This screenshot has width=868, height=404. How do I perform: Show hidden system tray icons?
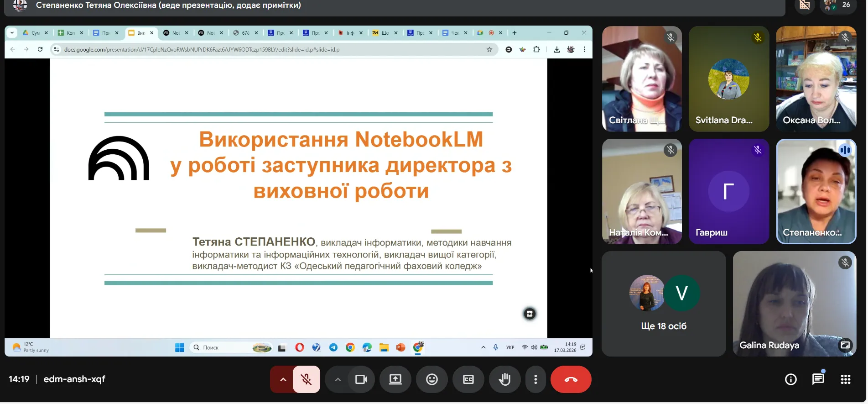(483, 347)
